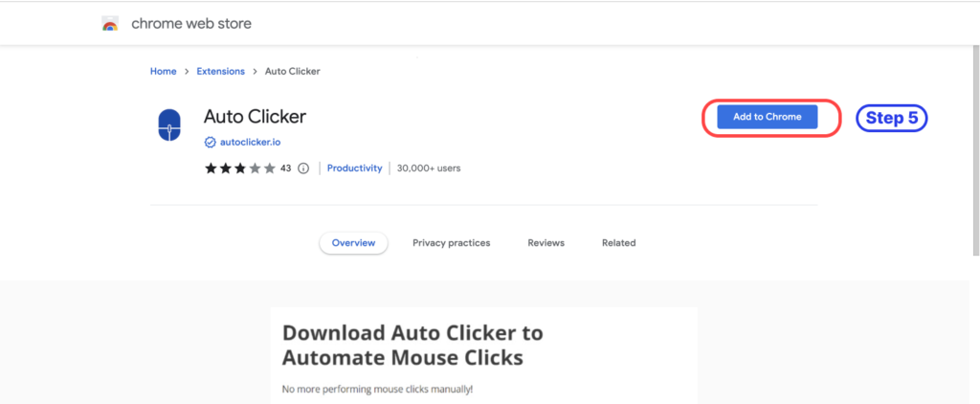This screenshot has width=980, height=404.
Task: Click the chevron after Home breadcrumb
Action: tap(187, 72)
